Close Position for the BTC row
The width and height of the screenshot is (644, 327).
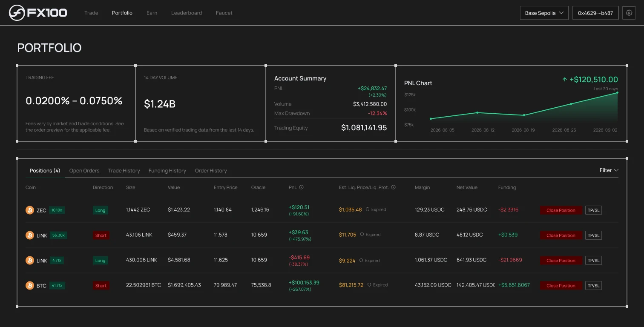click(x=561, y=286)
